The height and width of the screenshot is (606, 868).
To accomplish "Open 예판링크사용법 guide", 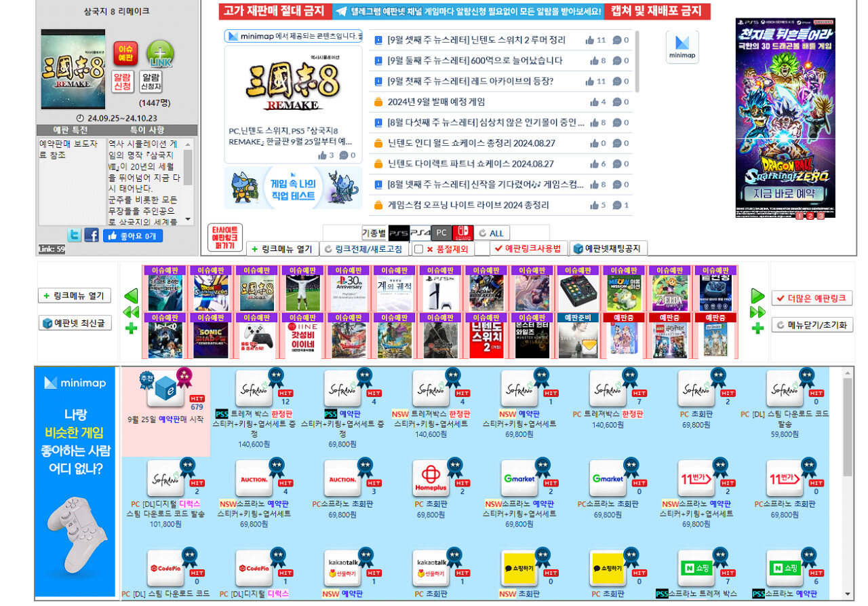I will tap(529, 249).
